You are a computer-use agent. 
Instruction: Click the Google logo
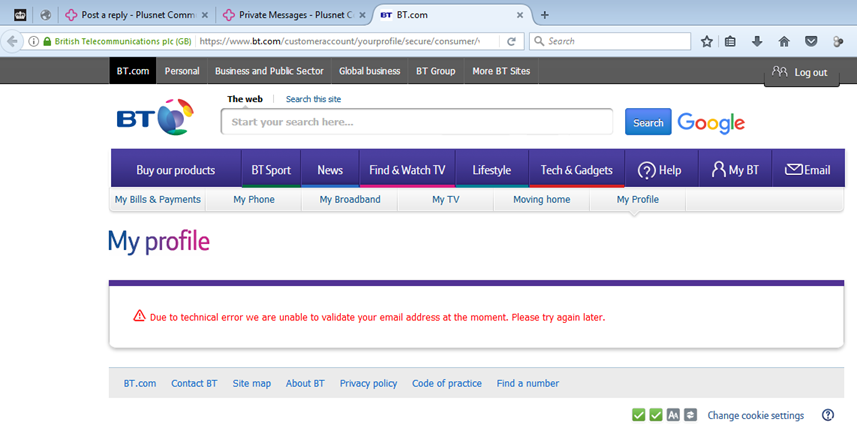coord(711,123)
